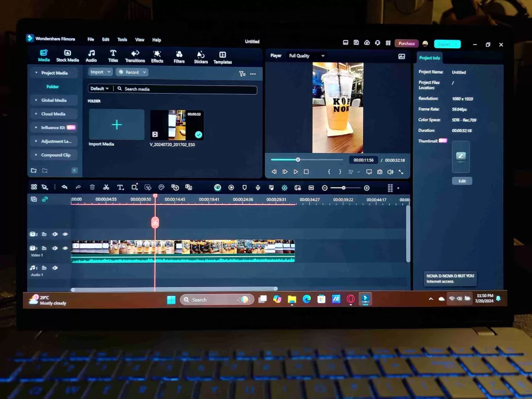532x399 pixels.
Task: Click the Play button in player
Action: click(x=296, y=172)
